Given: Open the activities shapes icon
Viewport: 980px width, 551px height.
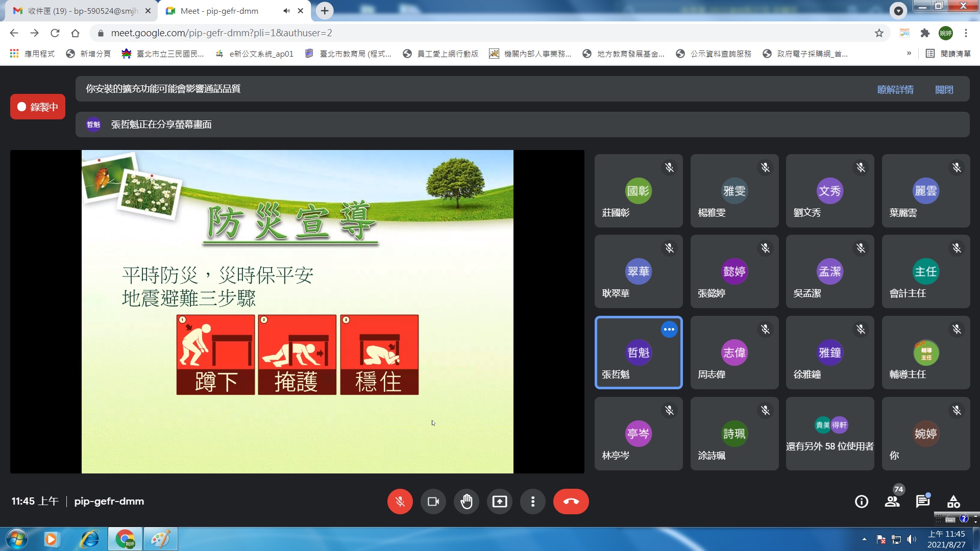Looking at the screenshot, I should coord(953,502).
